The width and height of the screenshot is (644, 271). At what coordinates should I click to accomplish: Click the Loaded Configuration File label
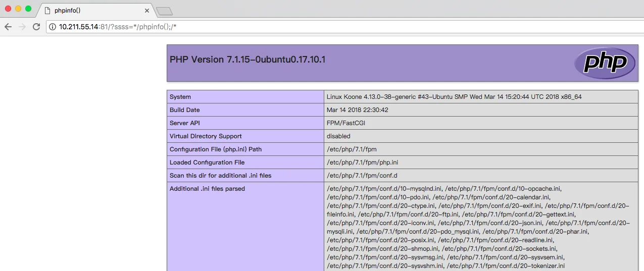pyautogui.click(x=207, y=162)
